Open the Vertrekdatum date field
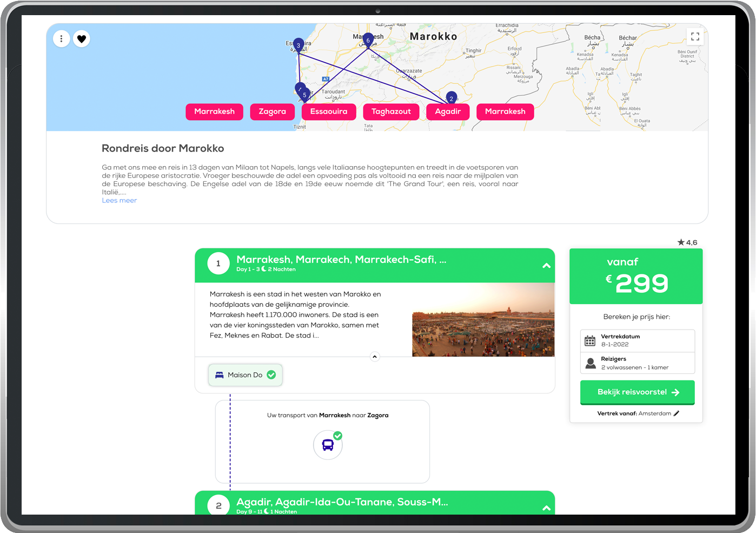The image size is (756, 533). click(x=638, y=340)
